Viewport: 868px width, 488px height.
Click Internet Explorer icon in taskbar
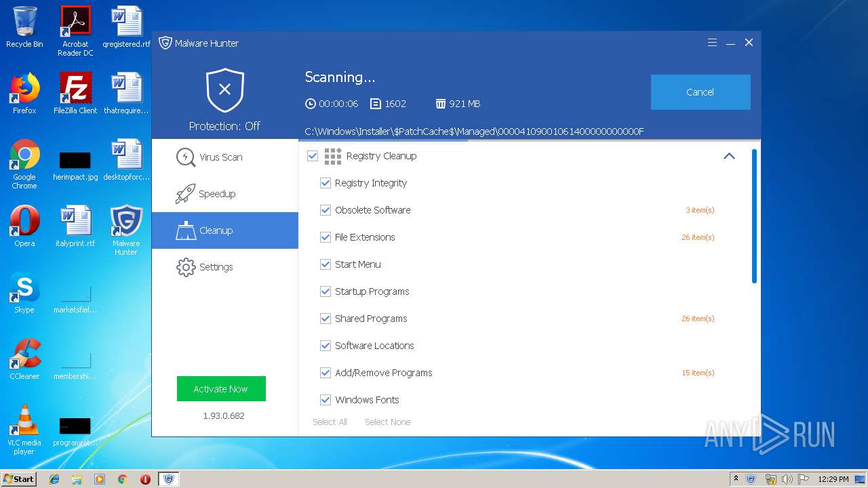click(x=54, y=479)
